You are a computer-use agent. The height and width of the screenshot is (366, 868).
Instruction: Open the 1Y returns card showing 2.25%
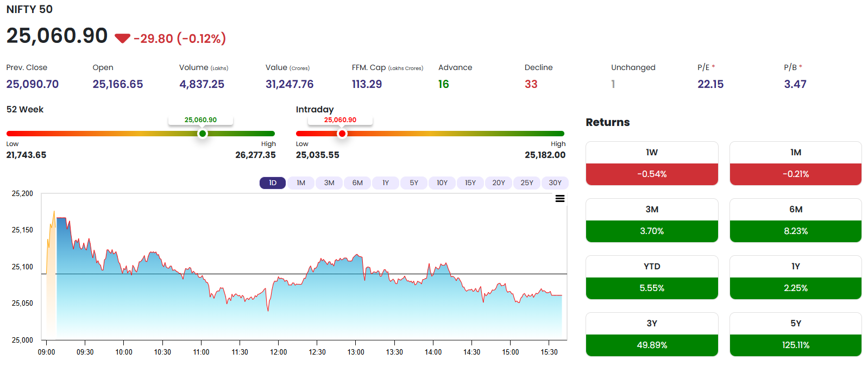click(796, 277)
